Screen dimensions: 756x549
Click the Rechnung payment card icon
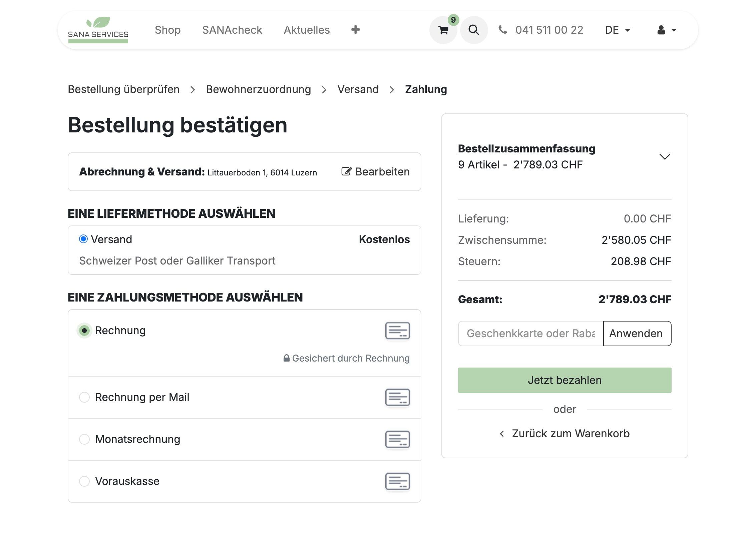(397, 331)
